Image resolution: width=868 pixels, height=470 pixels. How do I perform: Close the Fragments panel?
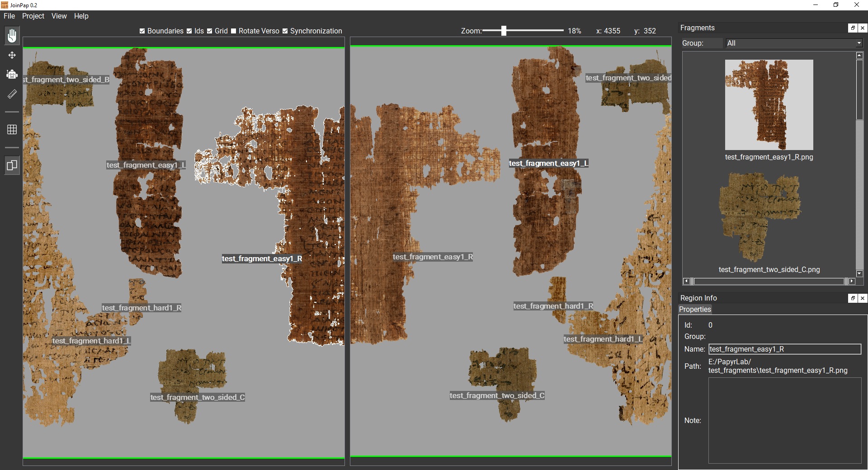click(x=863, y=28)
